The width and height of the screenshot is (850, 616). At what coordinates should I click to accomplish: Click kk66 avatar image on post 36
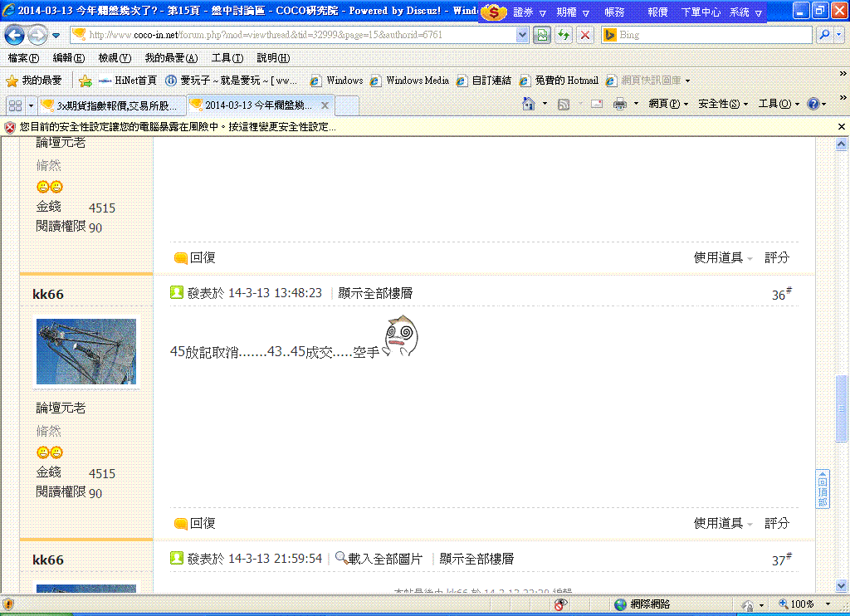pyautogui.click(x=86, y=351)
